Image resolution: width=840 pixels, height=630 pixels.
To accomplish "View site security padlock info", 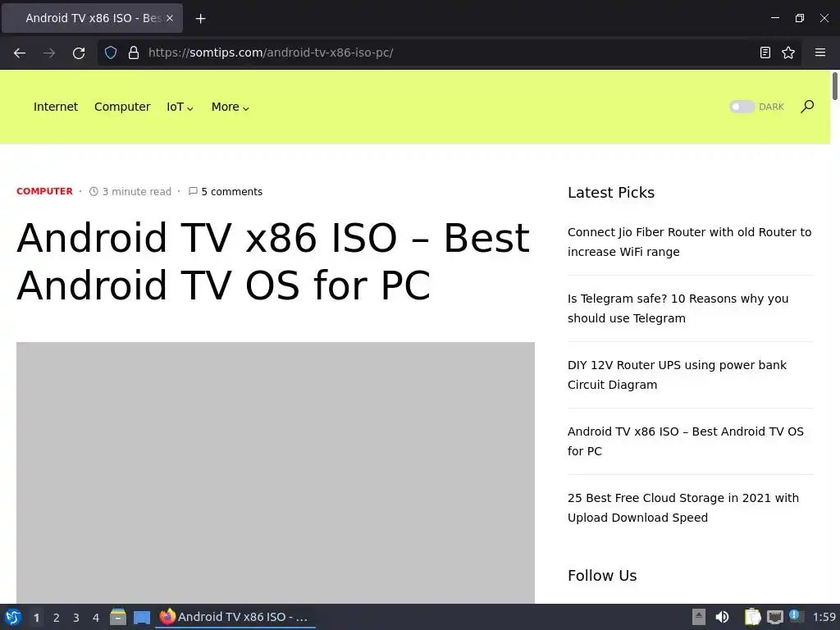I will (x=134, y=52).
